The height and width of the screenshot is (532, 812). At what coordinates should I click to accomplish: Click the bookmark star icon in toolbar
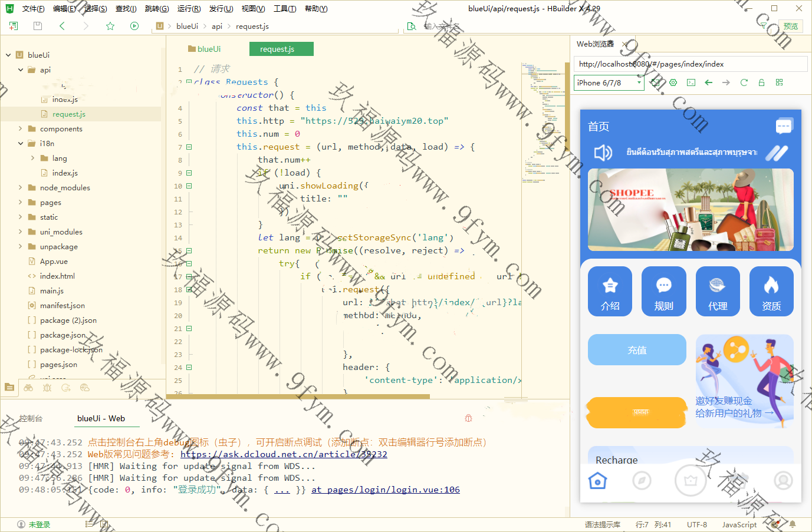tap(110, 26)
